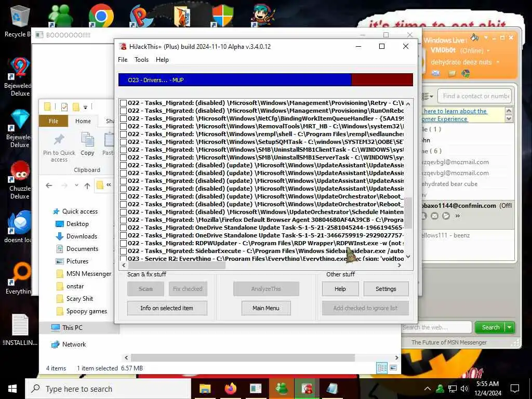Open the Everything search desktop shortcut
This screenshot has width=532, height=399.
[x=19, y=278]
